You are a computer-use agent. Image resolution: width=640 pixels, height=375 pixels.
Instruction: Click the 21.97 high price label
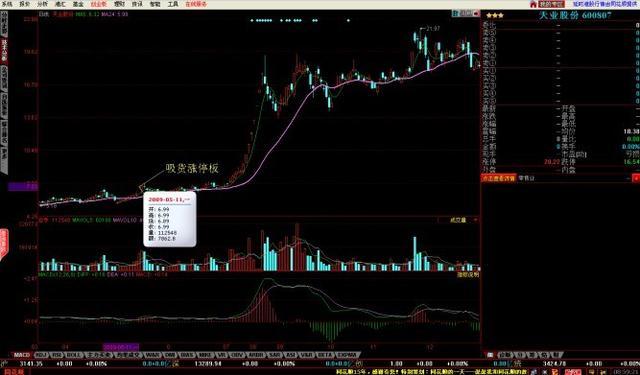(x=433, y=29)
